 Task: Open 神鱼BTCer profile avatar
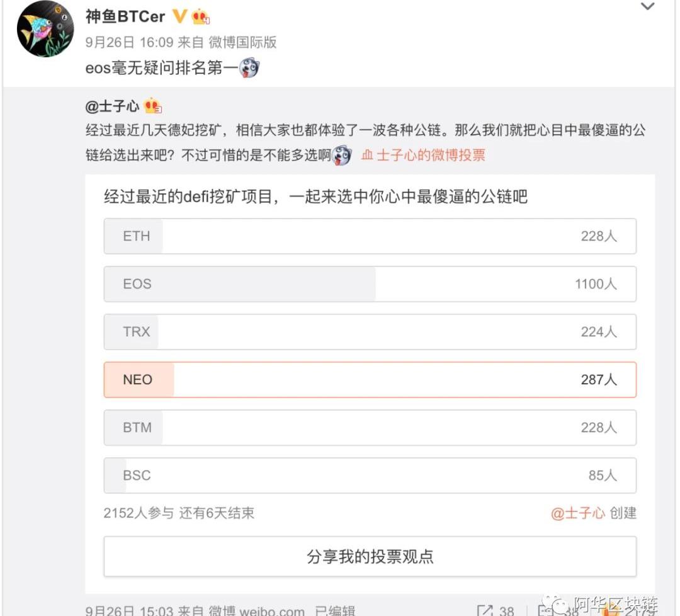click(x=45, y=30)
